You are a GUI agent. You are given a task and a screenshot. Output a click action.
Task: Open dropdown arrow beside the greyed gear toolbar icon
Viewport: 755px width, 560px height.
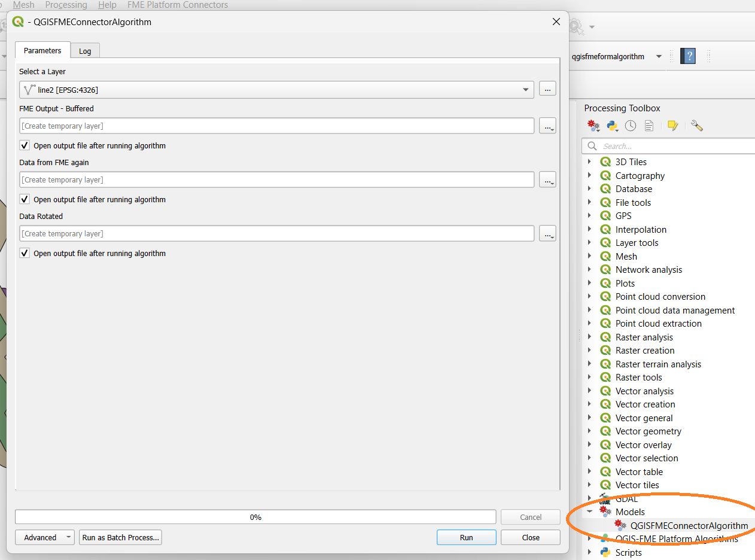click(x=592, y=27)
